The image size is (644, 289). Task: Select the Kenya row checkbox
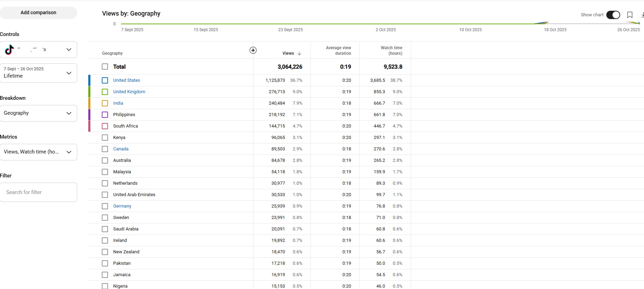(x=105, y=138)
